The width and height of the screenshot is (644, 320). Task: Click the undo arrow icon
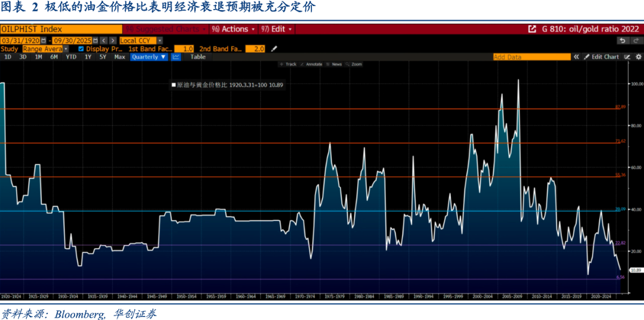[x=623, y=41]
